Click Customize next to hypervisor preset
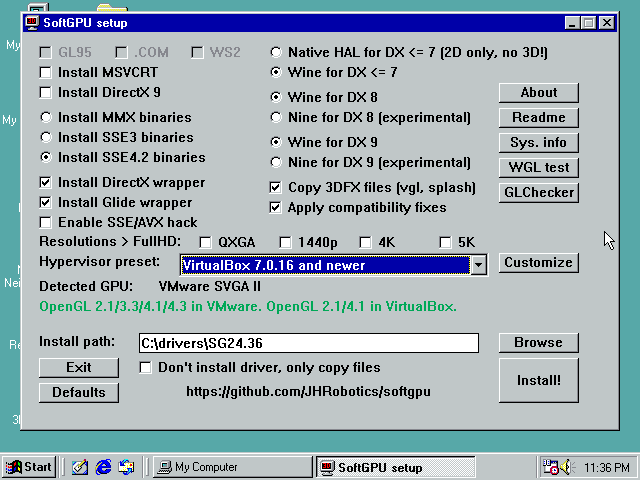The height and width of the screenshot is (480, 640). (x=539, y=262)
